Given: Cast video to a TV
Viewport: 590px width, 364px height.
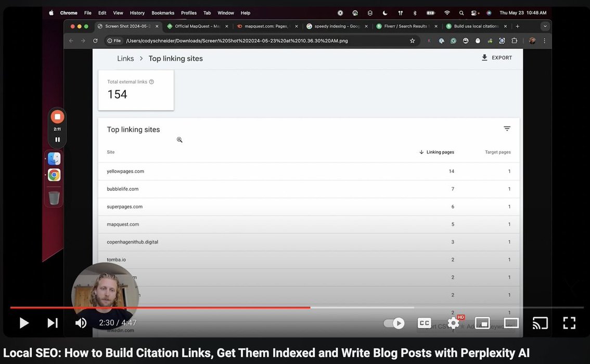Looking at the screenshot, I should point(540,323).
